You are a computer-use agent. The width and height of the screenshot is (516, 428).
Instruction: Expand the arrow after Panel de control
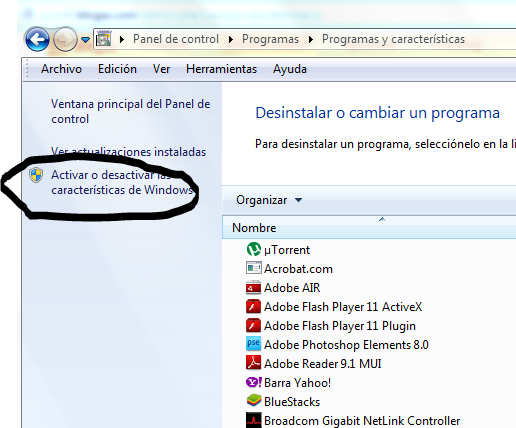point(231,39)
